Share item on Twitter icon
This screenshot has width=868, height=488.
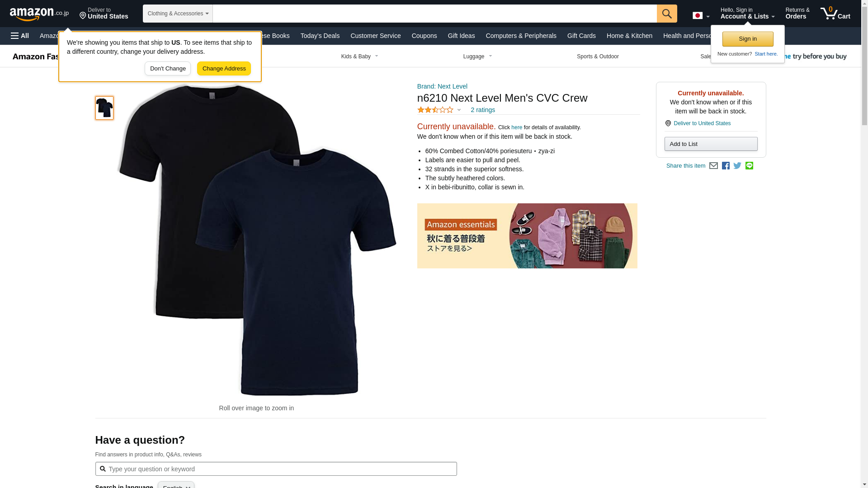click(737, 166)
